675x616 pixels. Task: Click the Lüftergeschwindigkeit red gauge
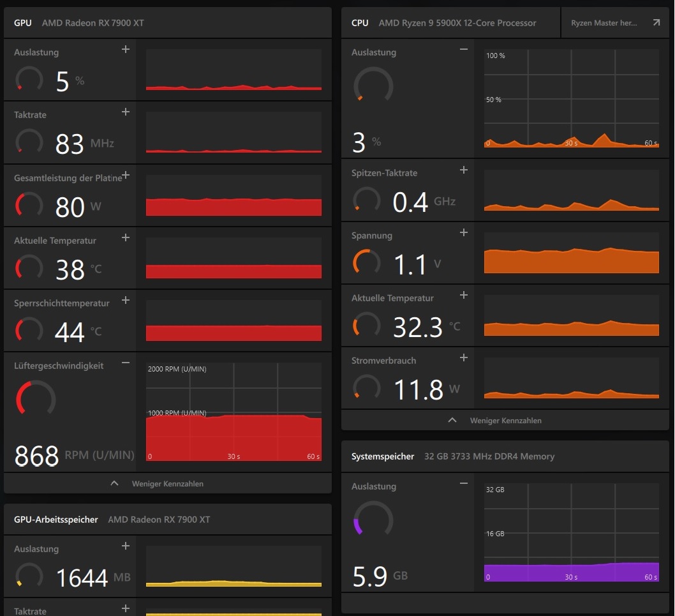[x=36, y=398]
